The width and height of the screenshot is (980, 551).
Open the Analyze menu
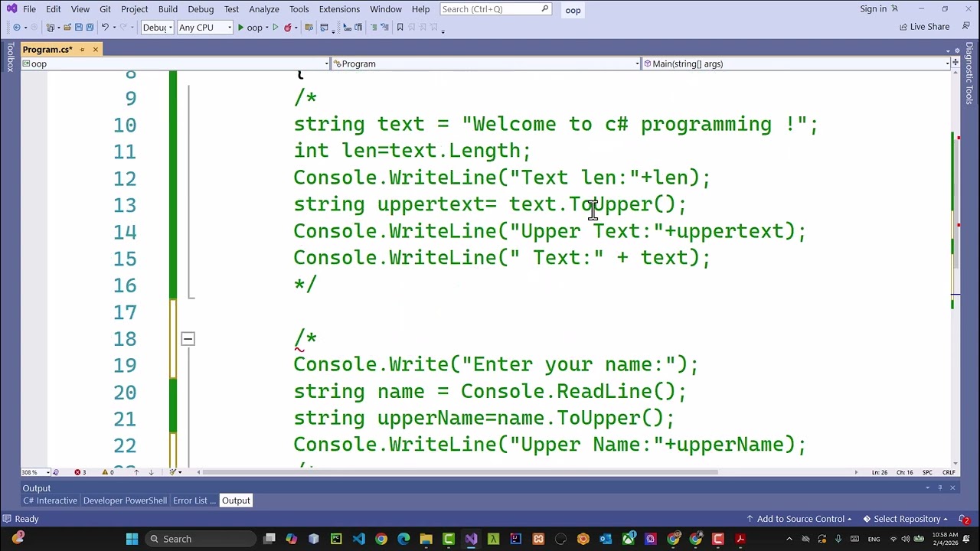tap(263, 9)
